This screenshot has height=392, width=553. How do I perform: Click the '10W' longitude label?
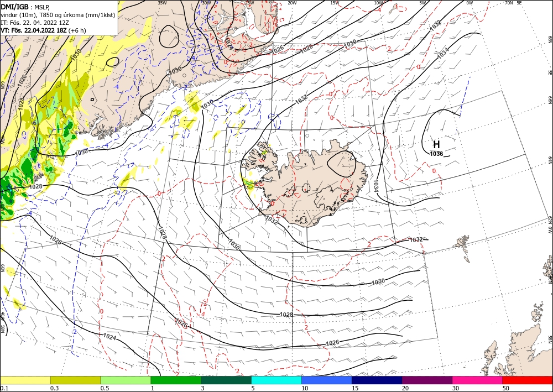point(378,3)
